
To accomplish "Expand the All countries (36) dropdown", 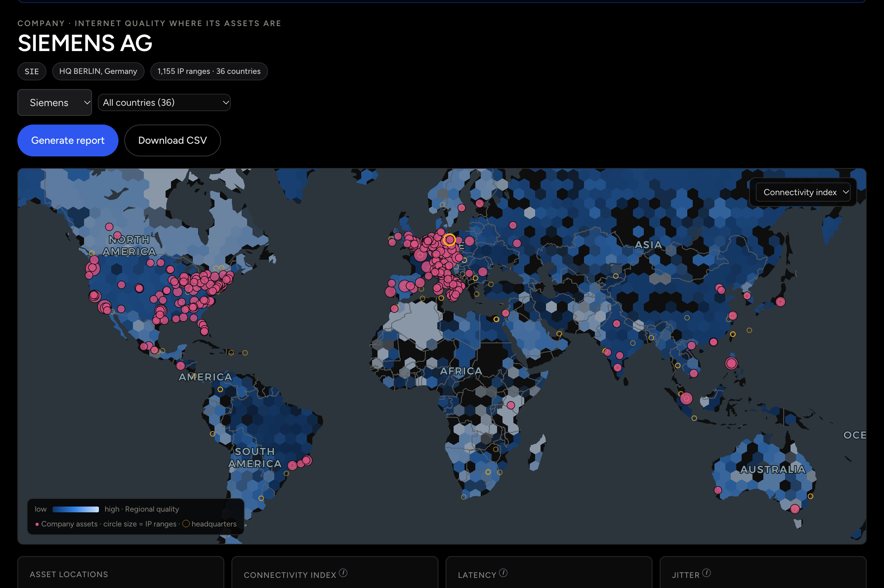I will click(x=164, y=102).
